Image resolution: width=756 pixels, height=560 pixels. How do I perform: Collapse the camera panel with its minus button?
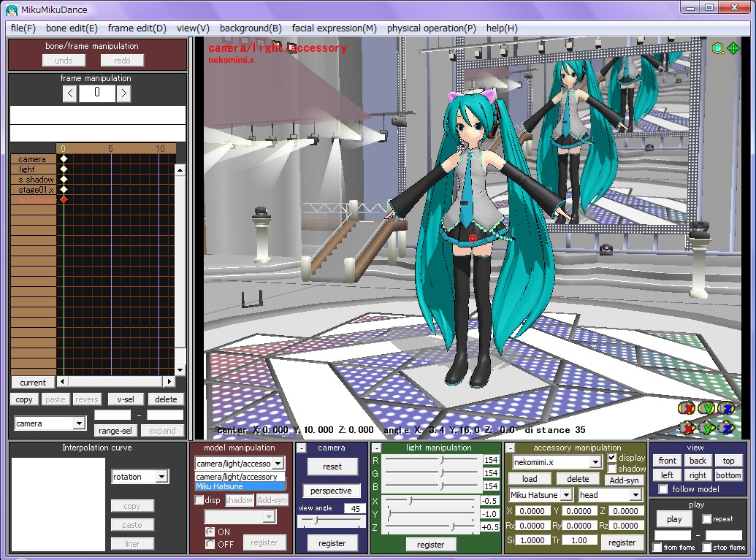click(301, 448)
